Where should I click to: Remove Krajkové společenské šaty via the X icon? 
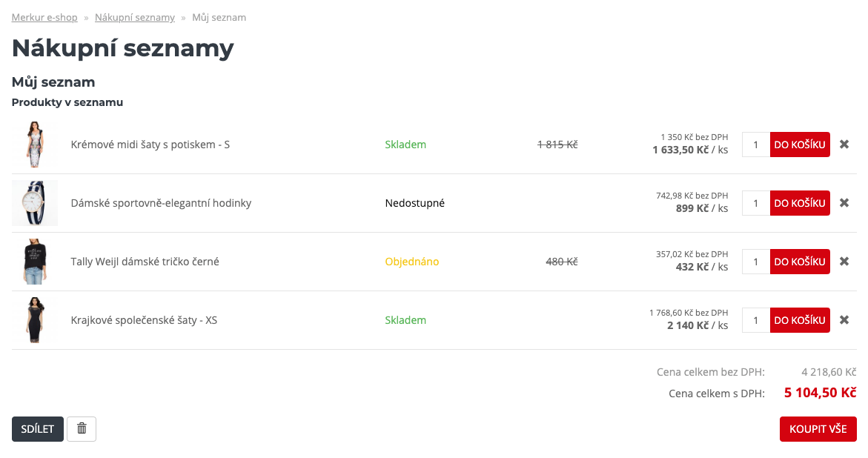click(844, 320)
